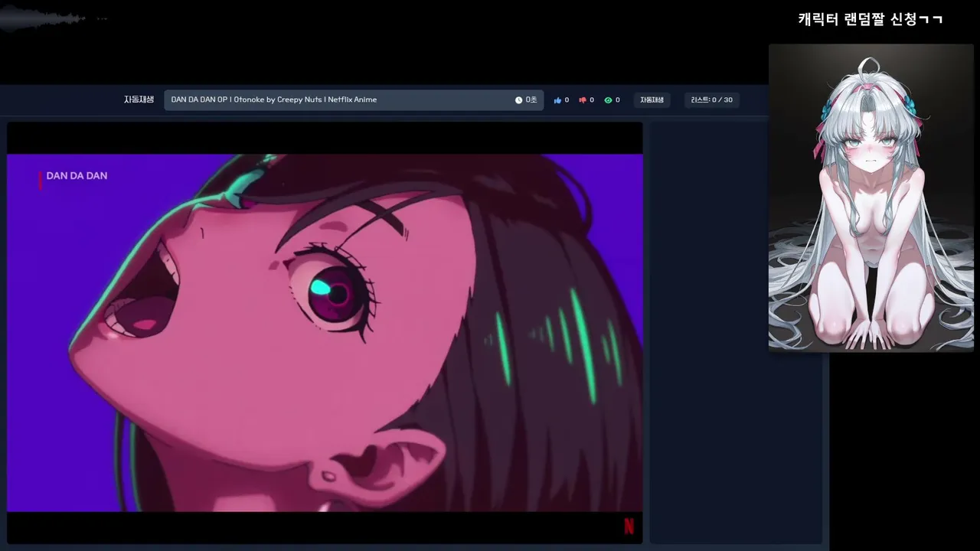Viewport: 980px width, 551px height.
Task: Click the 캐릭터 랜덤짤 신청 heading text
Action: (870, 19)
